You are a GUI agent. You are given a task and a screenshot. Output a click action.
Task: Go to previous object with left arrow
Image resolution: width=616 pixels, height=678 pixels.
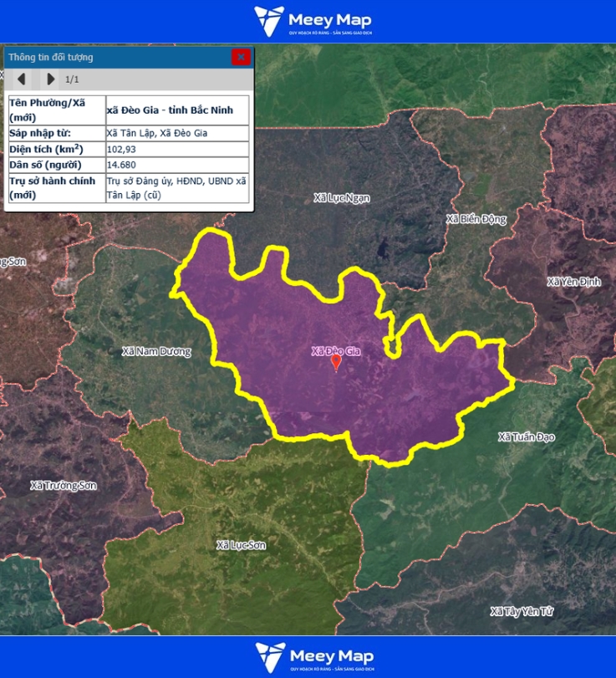coord(22,79)
